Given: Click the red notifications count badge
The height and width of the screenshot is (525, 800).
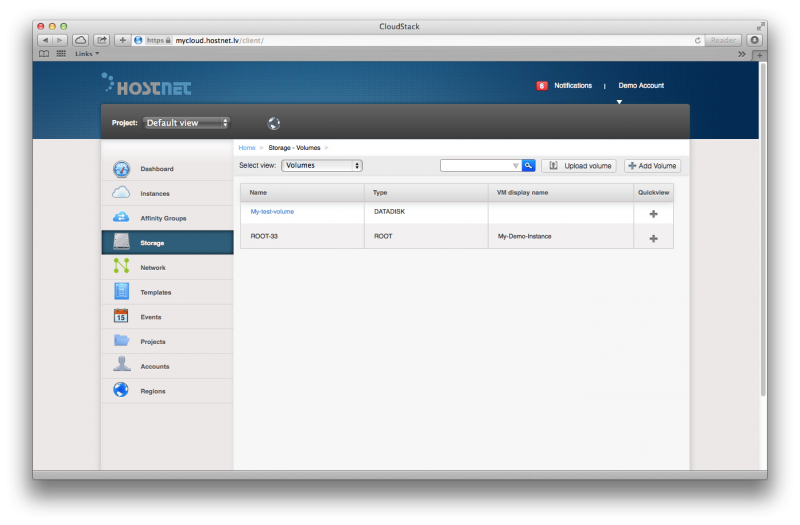Looking at the screenshot, I should 542,86.
